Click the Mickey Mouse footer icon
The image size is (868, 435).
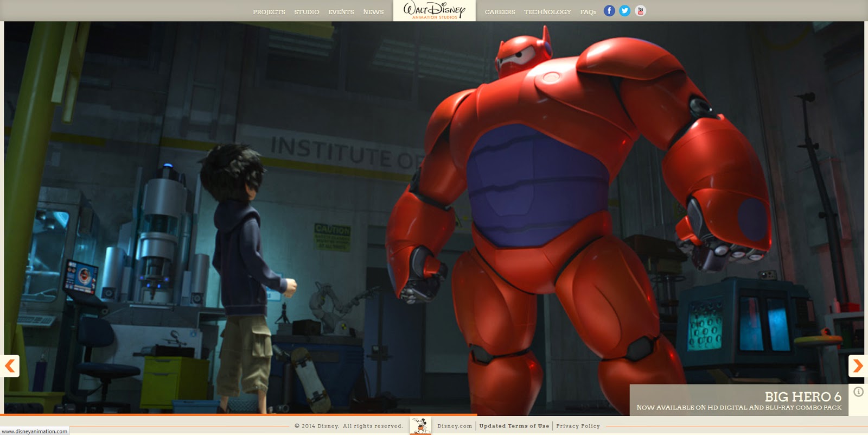420,426
